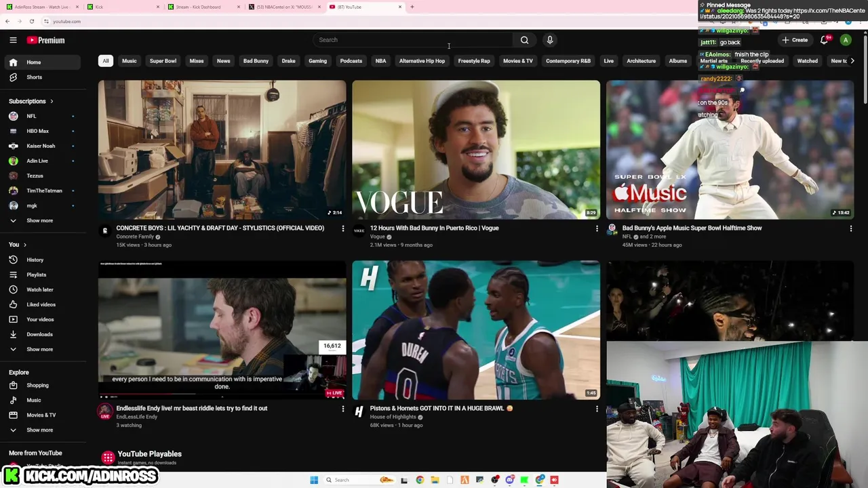Image resolution: width=868 pixels, height=488 pixels.
Task: Select the Bad Bunny chip
Action: point(256,61)
